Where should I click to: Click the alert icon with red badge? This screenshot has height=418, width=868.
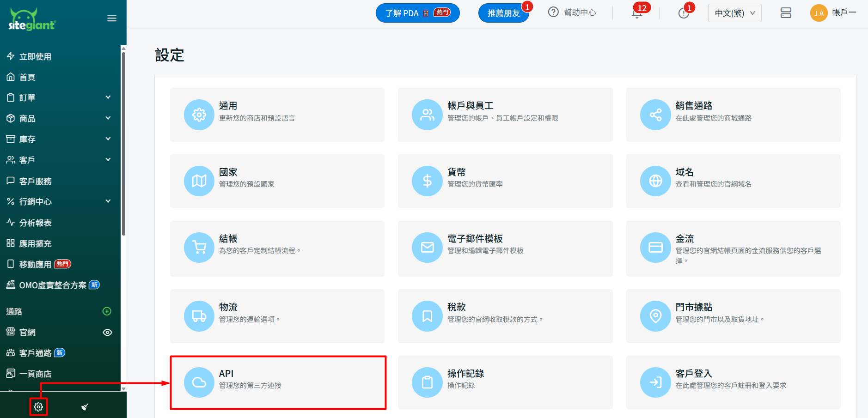[684, 13]
